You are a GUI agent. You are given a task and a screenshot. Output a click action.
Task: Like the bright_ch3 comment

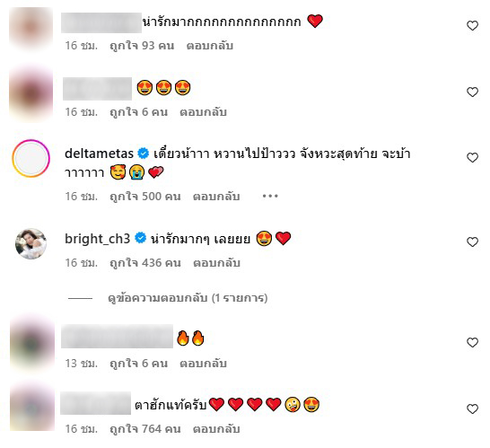(x=472, y=242)
